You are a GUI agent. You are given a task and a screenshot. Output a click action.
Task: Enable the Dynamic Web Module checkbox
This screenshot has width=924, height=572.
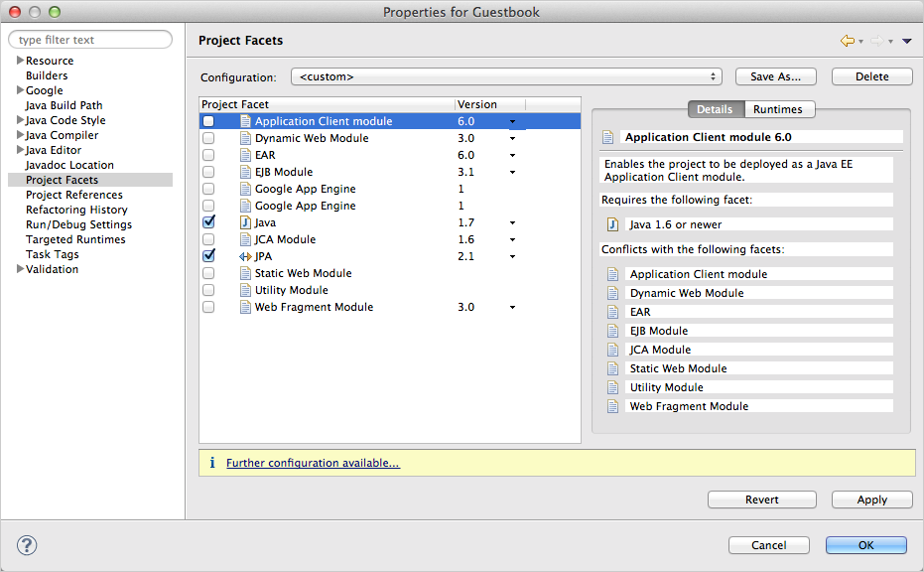pyautogui.click(x=208, y=138)
